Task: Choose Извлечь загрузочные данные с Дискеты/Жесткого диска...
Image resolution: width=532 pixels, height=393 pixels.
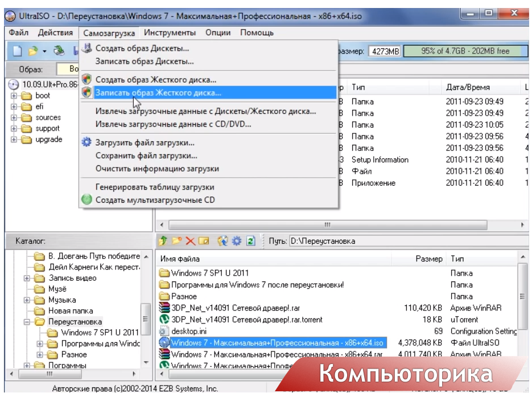Action: (x=209, y=111)
